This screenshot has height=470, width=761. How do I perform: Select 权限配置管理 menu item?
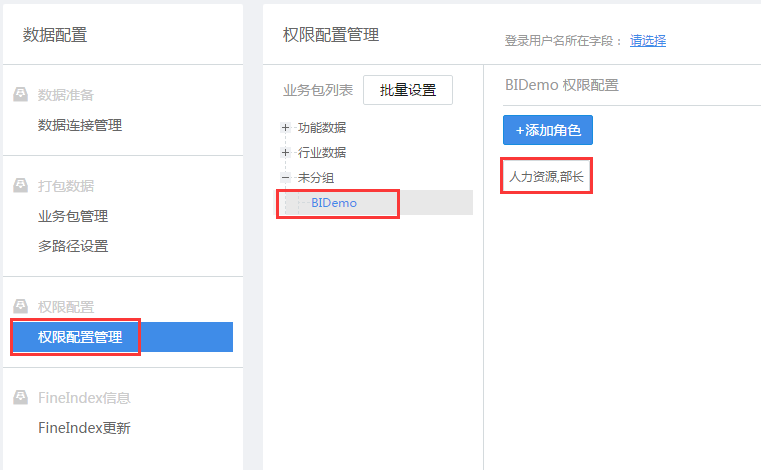pyautogui.click(x=80, y=337)
